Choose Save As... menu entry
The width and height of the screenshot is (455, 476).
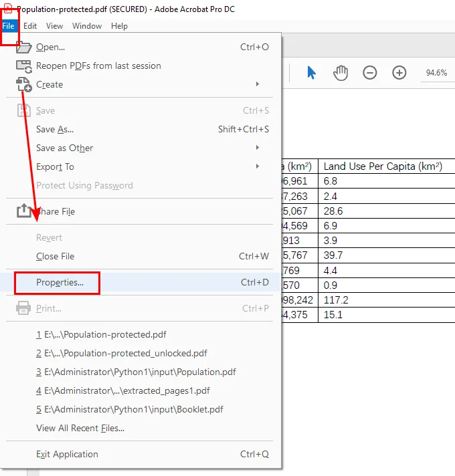[x=140, y=129]
